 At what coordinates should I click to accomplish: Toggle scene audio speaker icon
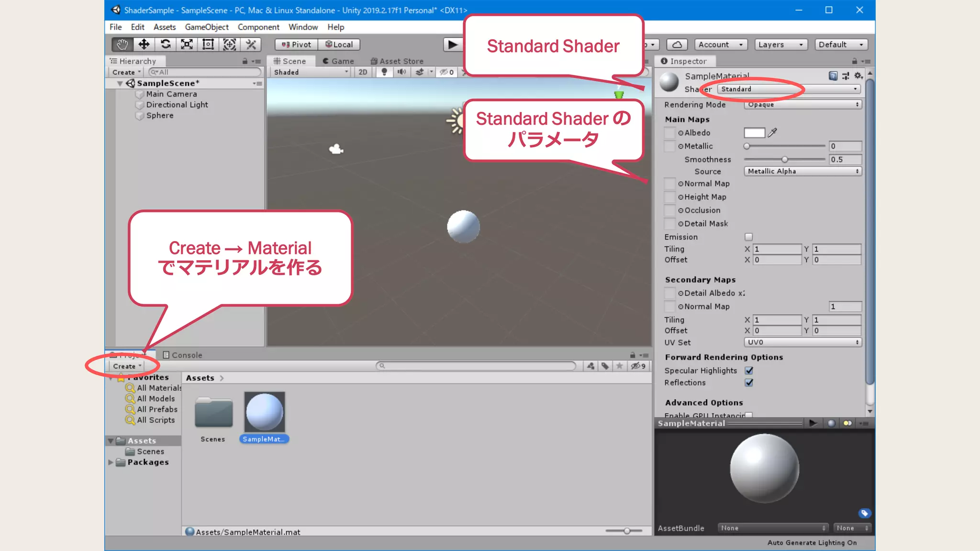[401, 72]
